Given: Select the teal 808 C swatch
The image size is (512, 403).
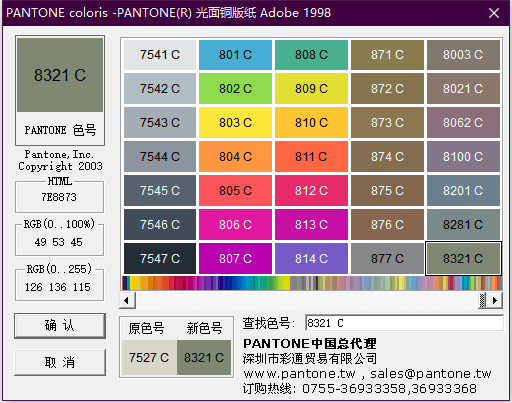Looking at the screenshot, I should click(311, 55).
